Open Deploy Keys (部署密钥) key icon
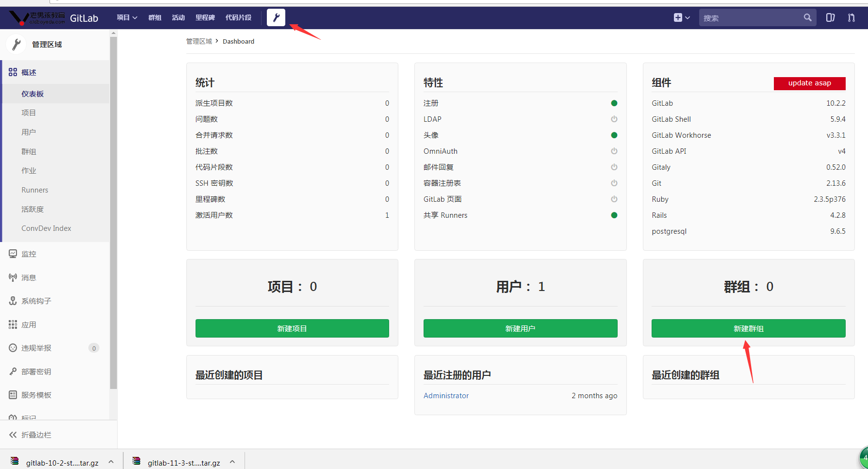Viewport: 868px width, 469px height. coord(13,372)
